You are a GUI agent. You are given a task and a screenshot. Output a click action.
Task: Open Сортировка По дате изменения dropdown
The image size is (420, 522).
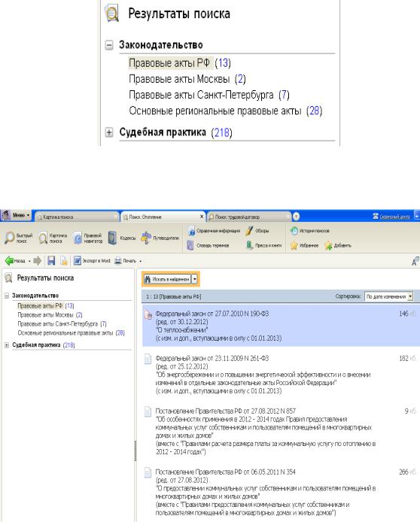[x=389, y=296]
